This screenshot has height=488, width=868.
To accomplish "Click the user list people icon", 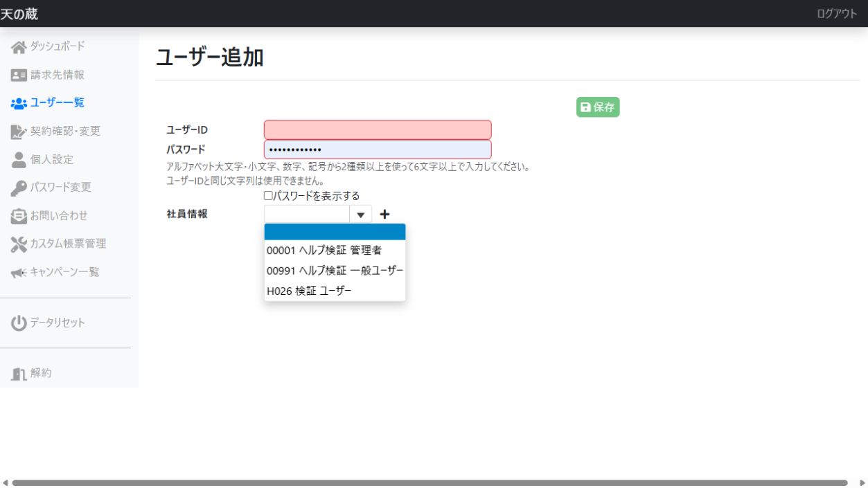I will tap(19, 103).
